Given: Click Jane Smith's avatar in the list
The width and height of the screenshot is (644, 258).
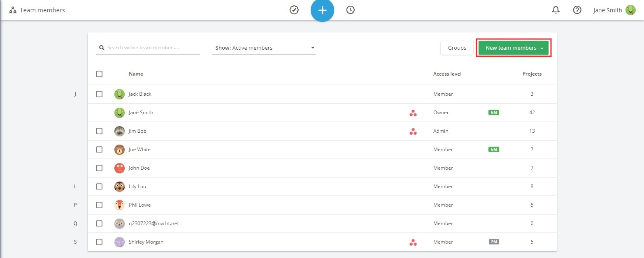Looking at the screenshot, I should point(119,113).
